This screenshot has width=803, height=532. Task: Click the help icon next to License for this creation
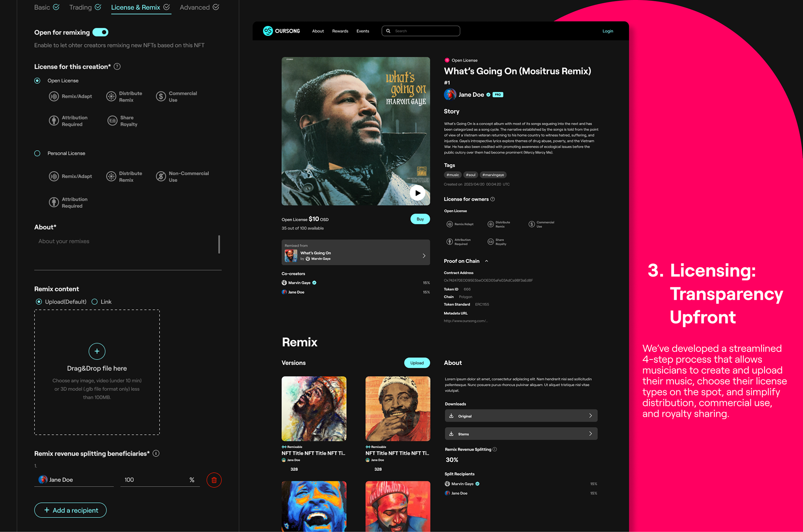[118, 66]
